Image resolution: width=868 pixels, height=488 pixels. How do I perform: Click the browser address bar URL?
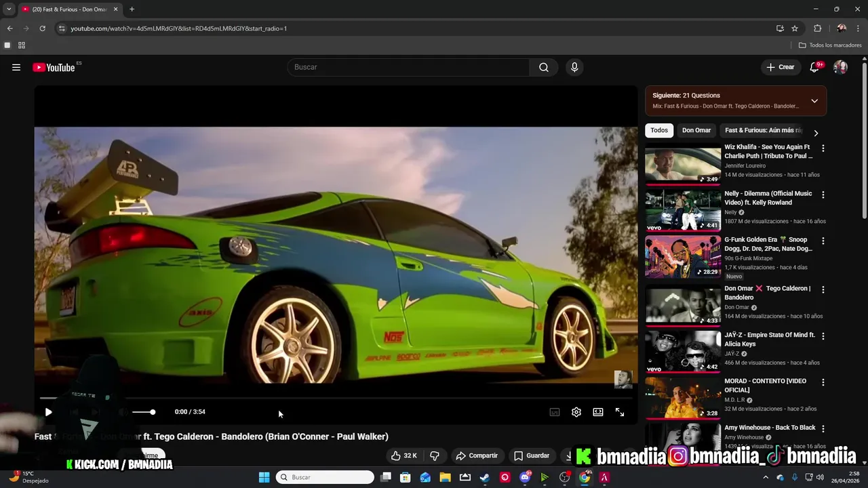click(179, 28)
